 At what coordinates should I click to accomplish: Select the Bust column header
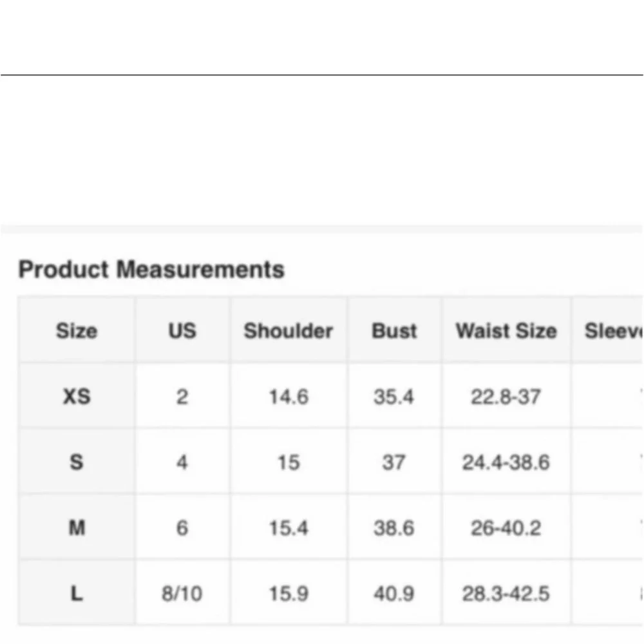coord(394,331)
